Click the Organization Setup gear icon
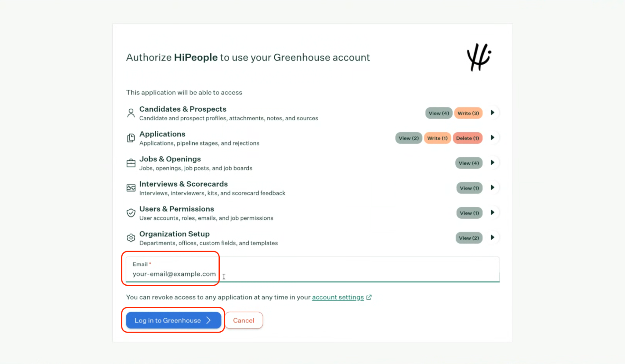The width and height of the screenshot is (625, 364). (x=131, y=238)
